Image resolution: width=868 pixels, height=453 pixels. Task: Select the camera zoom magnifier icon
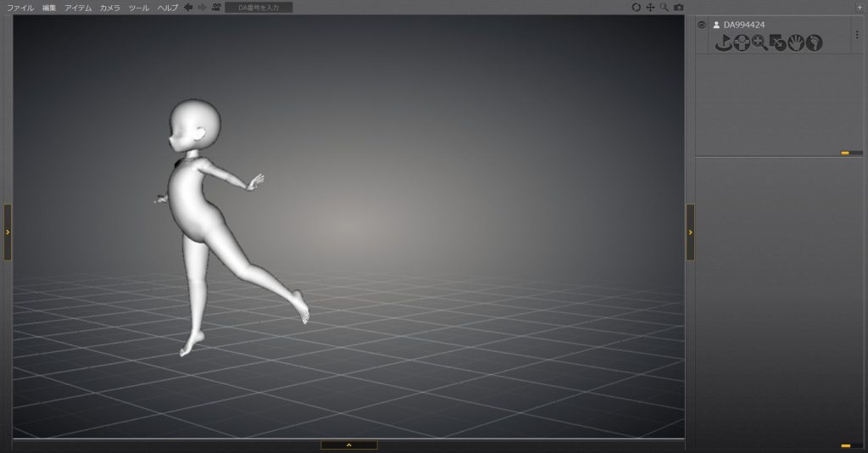[x=665, y=8]
